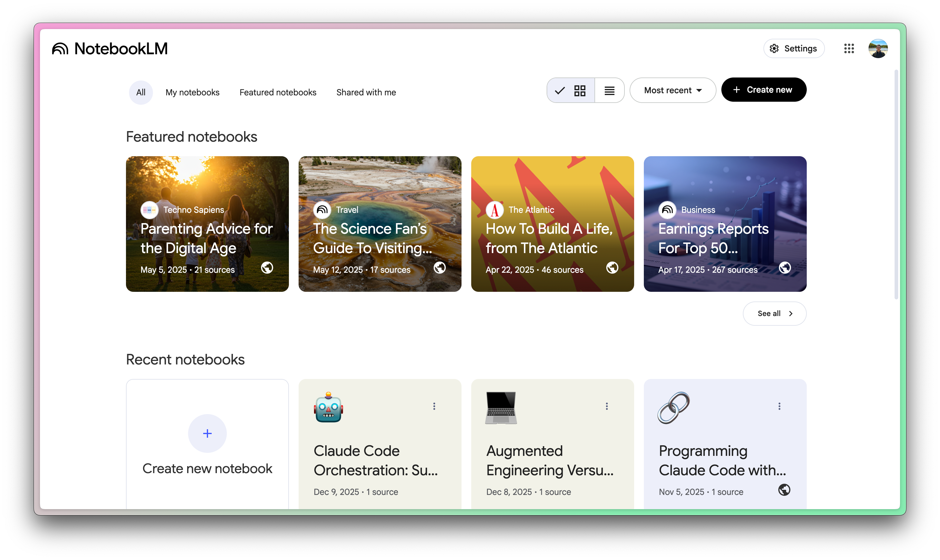Viewport: 940px width, 560px height.
Task: Click the globe icon on the Programming Claude Code notebook
Action: point(784,490)
